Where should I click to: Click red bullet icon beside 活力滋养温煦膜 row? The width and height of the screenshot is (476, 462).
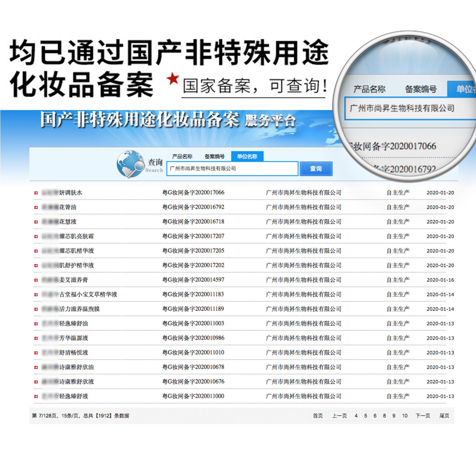tap(36, 309)
